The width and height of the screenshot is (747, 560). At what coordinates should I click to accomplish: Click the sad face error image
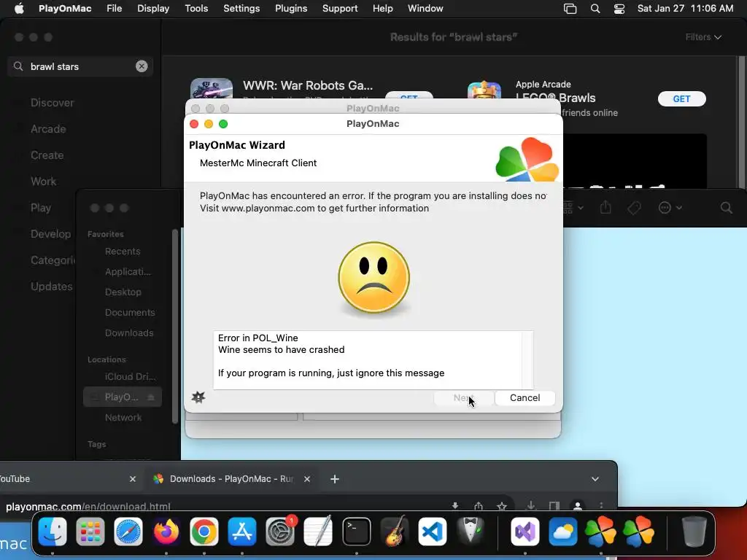click(x=374, y=278)
